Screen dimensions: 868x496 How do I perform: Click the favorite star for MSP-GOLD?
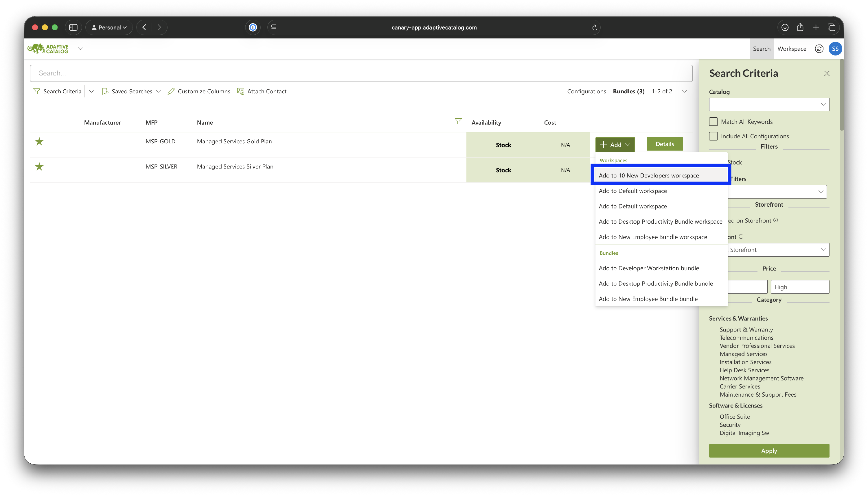tap(39, 141)
